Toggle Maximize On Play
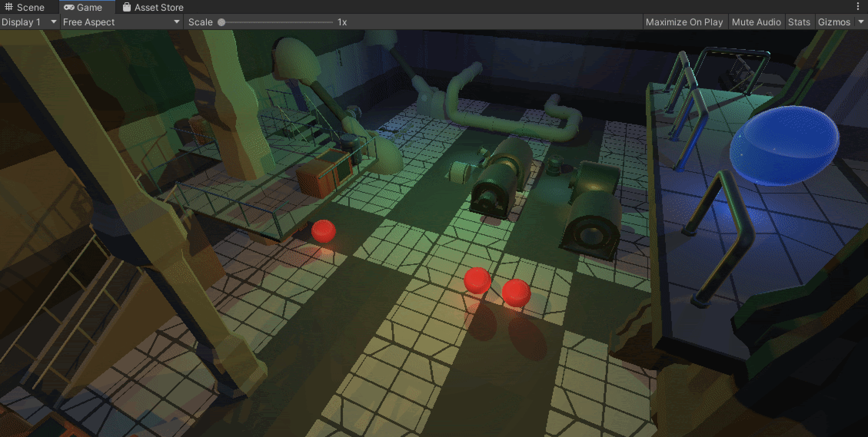 coord(684,22)
